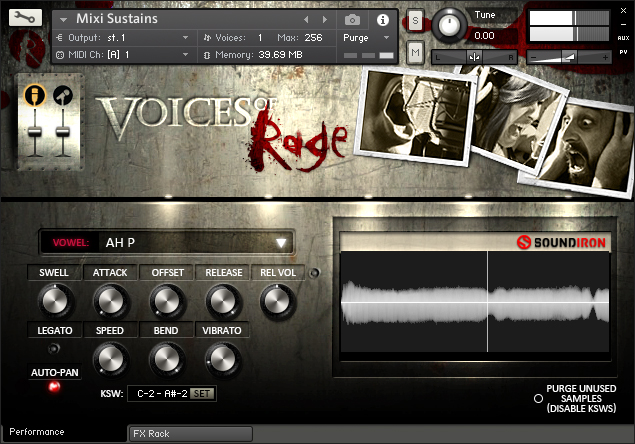Click the far mic volume fader
The width and height of the screenshot is (635, 444).
(x=63, y=132)
